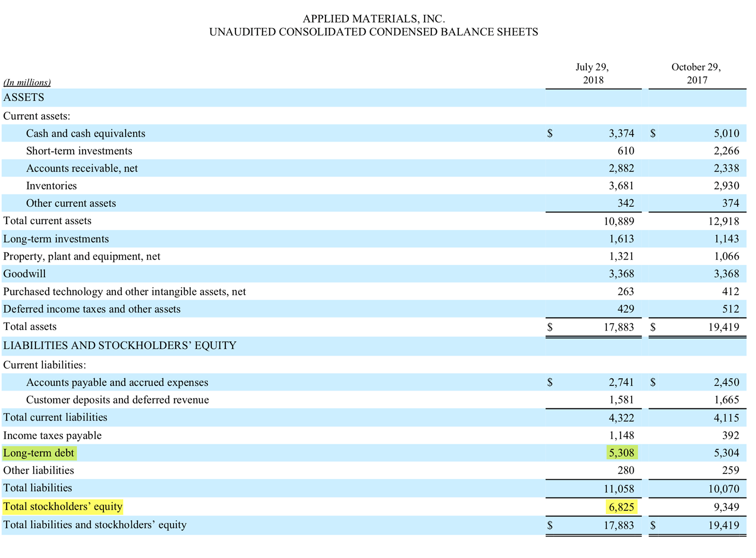The image size is (756, 558).
Task: Click the LIABILITIES AND STOCKHOLDERS' EQUITY header
Action: coord(120,346)
